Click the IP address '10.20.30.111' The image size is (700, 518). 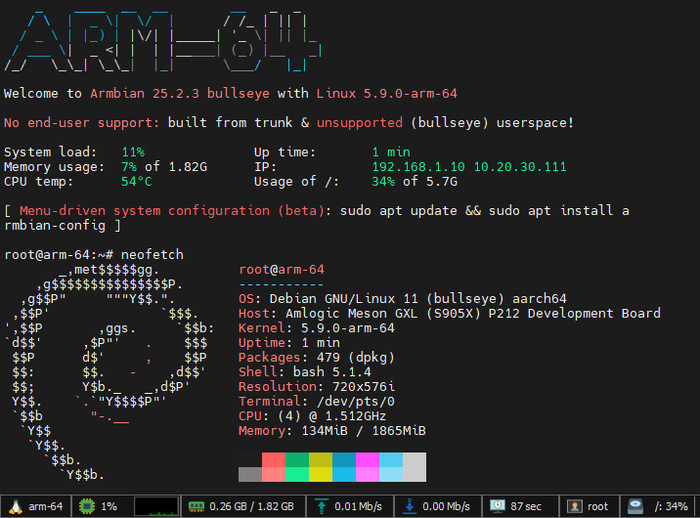520,167
